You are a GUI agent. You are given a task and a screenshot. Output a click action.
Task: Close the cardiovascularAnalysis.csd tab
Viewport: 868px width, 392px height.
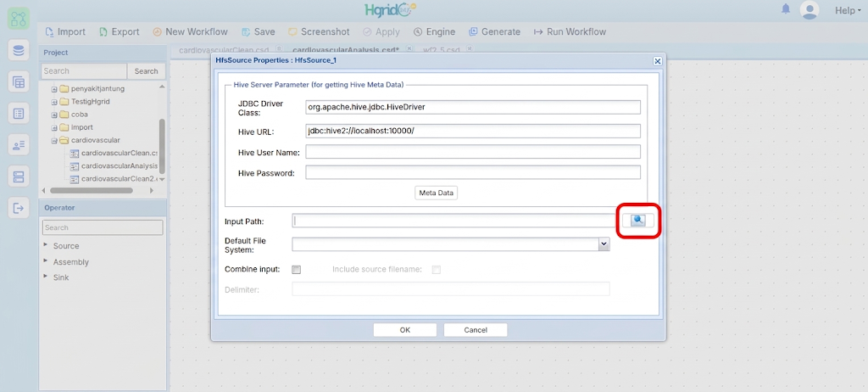pyautogui.click(x=409, y=49)
